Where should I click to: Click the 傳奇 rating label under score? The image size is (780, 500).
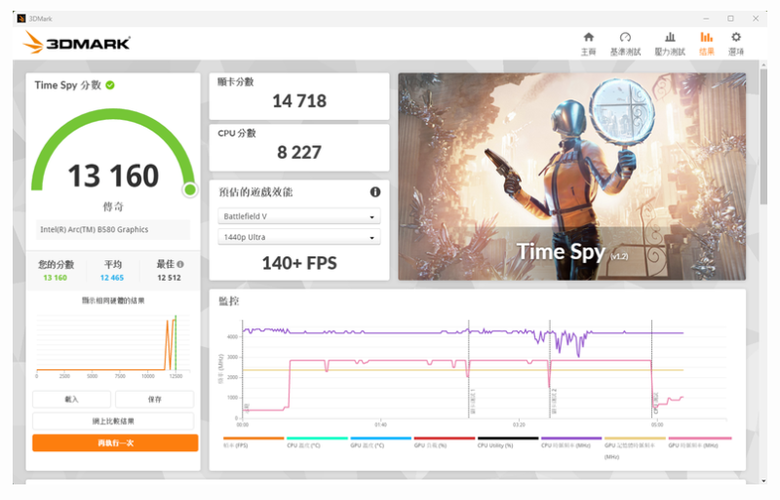113,206
